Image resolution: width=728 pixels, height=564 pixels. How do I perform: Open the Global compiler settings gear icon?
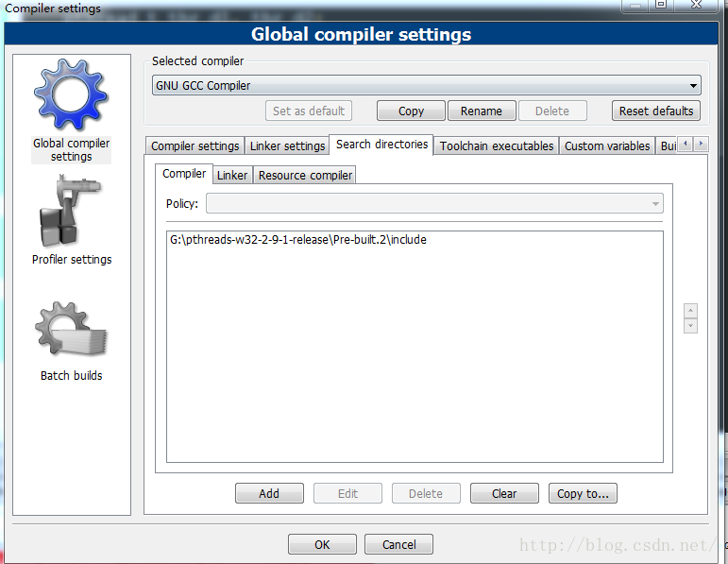coord(71,94)
